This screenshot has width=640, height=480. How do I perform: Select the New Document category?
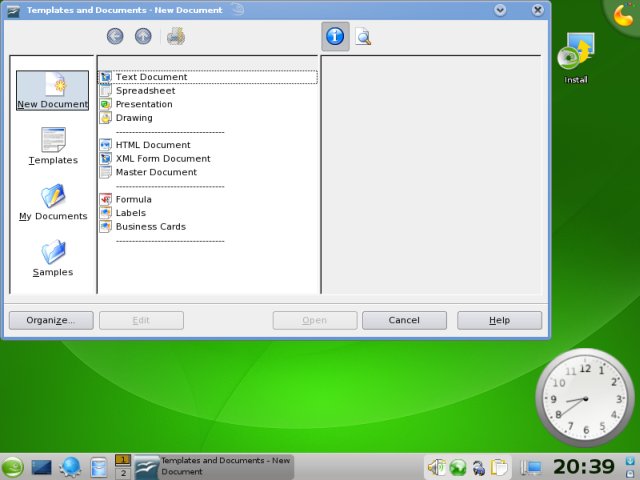(53, 90)
